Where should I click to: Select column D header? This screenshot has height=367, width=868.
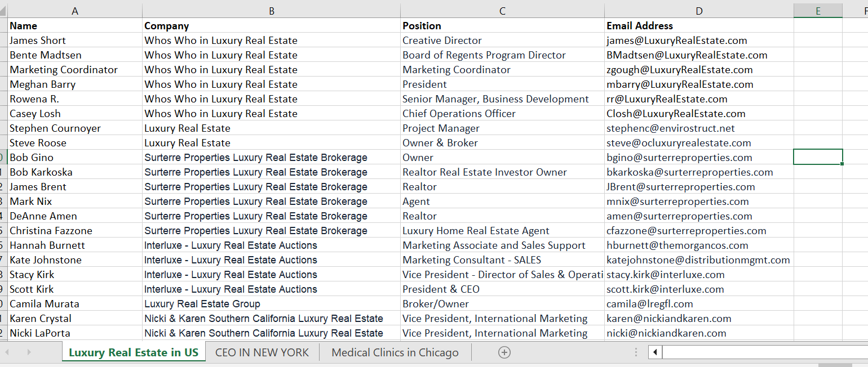(x=699, y=11)
